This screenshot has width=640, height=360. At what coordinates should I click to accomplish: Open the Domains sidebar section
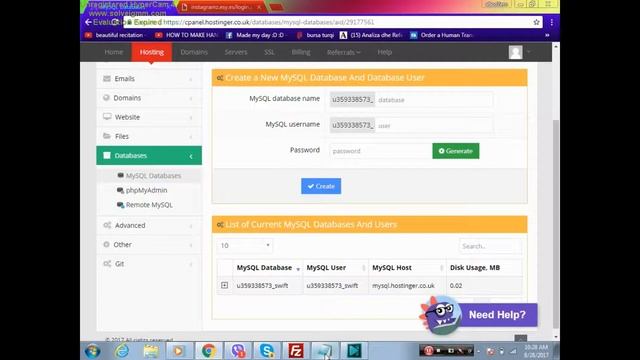[149, 98]
